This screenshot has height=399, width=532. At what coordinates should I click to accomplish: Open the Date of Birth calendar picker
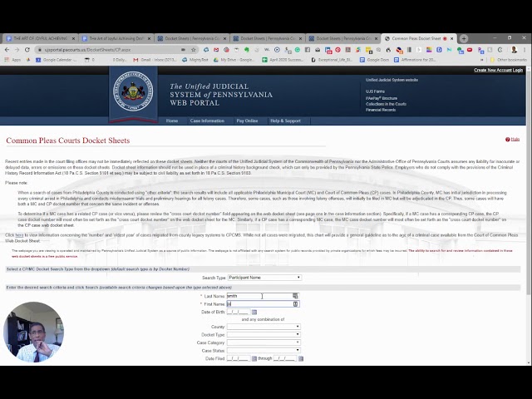pyautogui.click(x=254, y=313)
